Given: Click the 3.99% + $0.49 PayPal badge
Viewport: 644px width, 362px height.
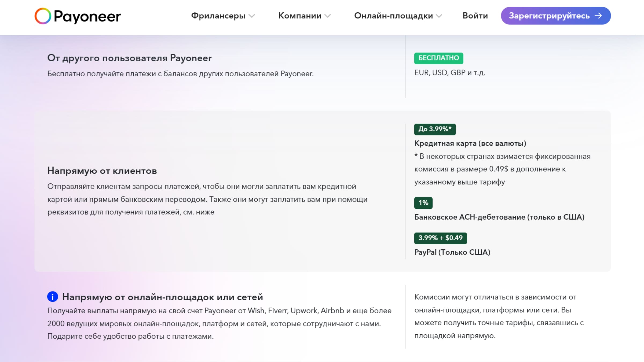Looking at the screenshot, I should tap(440, 238).
